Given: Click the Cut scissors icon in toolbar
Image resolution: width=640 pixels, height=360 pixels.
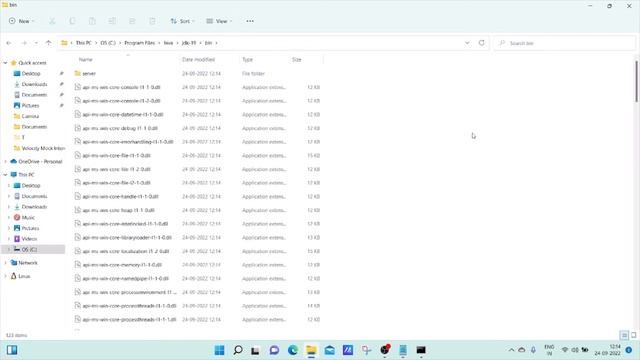Looking at the screenshot, I should tap(52, 21).
